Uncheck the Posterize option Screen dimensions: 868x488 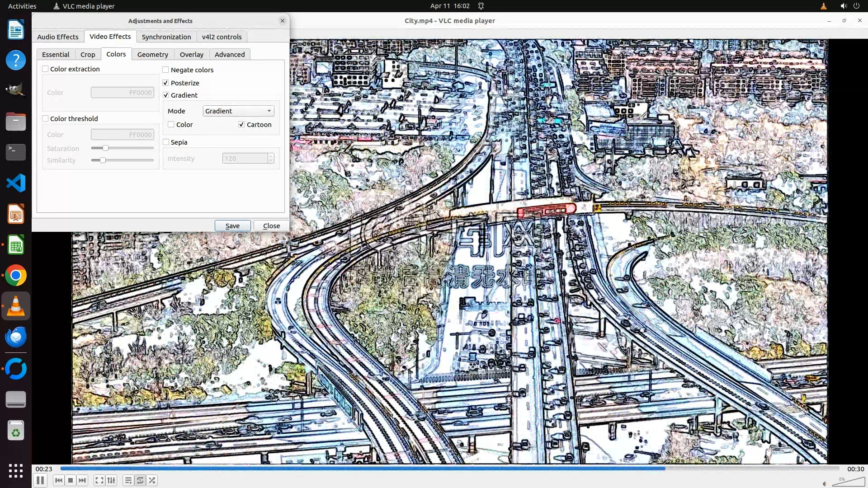click(x=166, y=83)
